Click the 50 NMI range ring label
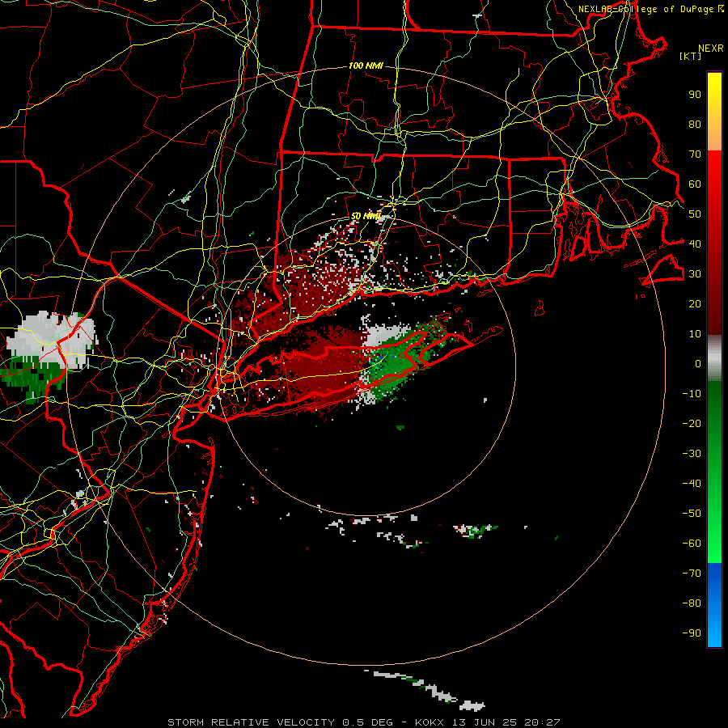 tap(366, 216)
